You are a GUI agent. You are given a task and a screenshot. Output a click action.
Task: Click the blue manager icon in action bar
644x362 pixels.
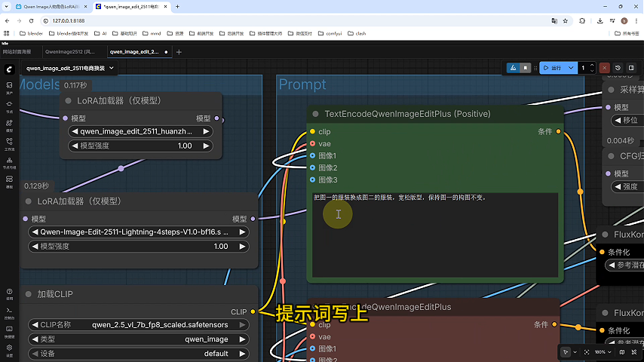513,68
